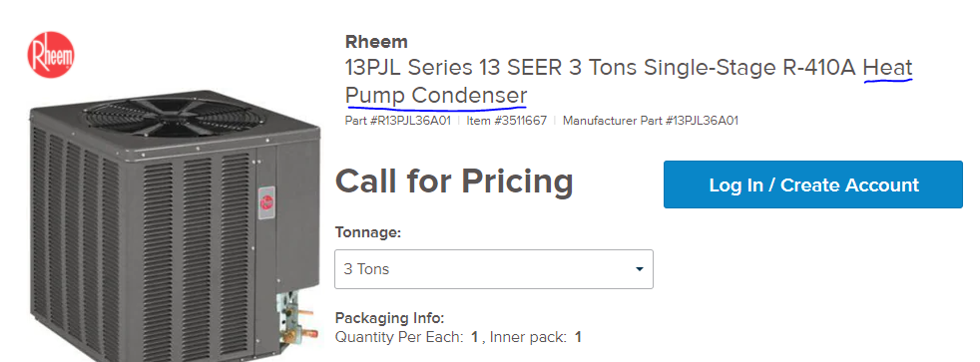
Task: Click the fan grille atop the condenser
Action: pos(173,118)
